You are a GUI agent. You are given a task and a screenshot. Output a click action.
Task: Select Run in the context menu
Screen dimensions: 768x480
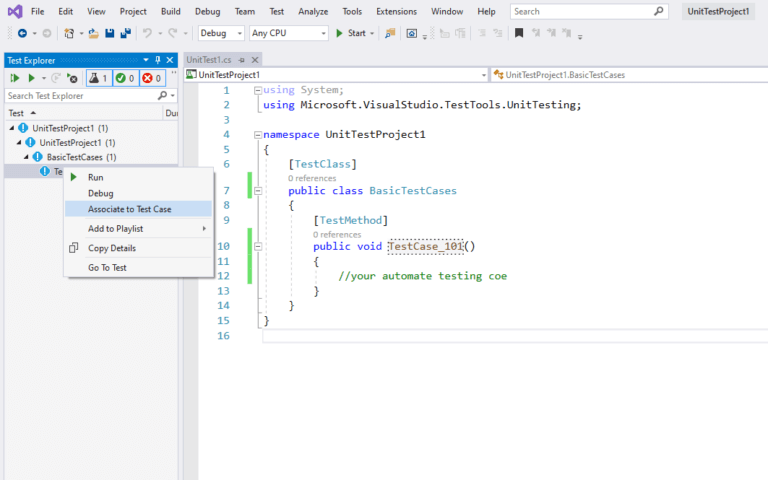tap(138, 177)
